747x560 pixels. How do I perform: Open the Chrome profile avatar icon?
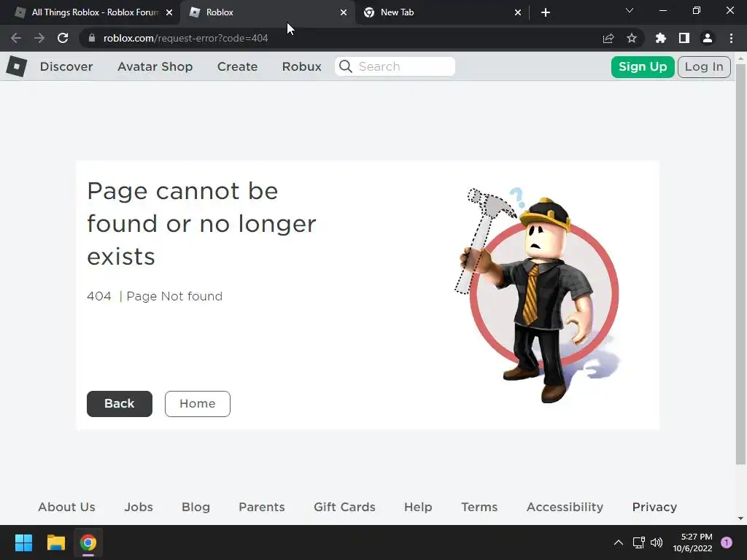pos(708,38)
